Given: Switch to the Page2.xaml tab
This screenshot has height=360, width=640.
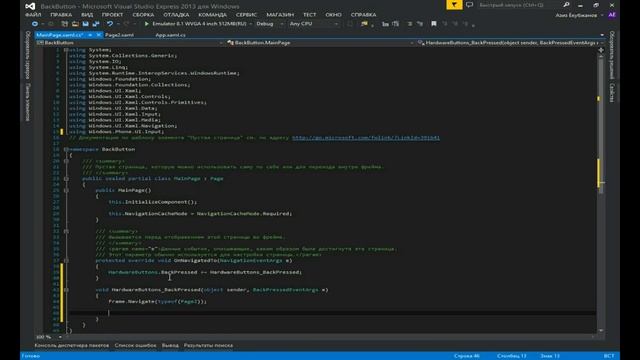Looking at the screenshot, I should (x=119, y=35).
